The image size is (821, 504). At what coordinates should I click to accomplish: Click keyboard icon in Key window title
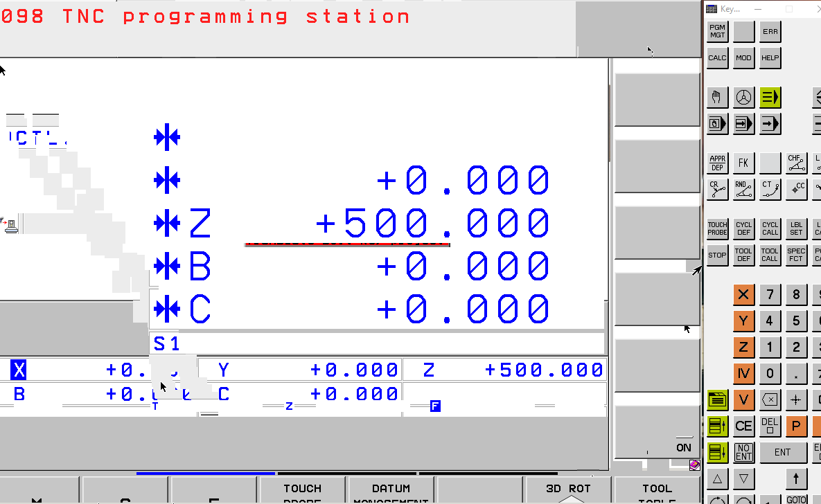[x=712, y=9]
